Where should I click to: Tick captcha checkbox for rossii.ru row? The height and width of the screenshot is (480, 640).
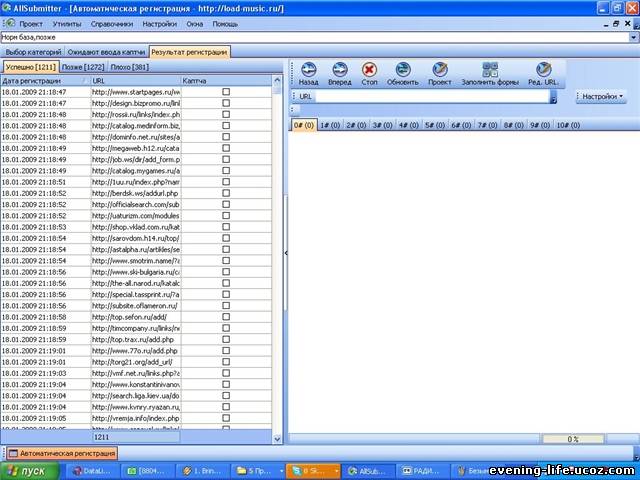tap(226, 114)
